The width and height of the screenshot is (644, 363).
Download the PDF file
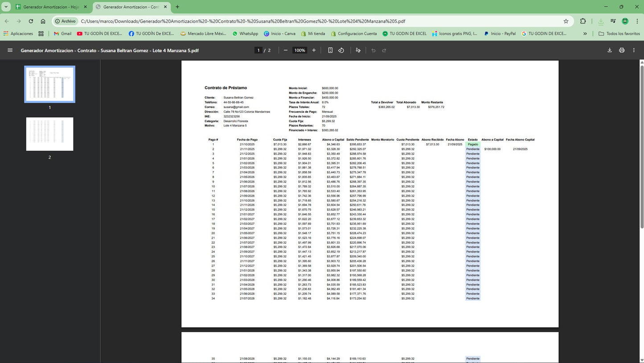(609, 50)
